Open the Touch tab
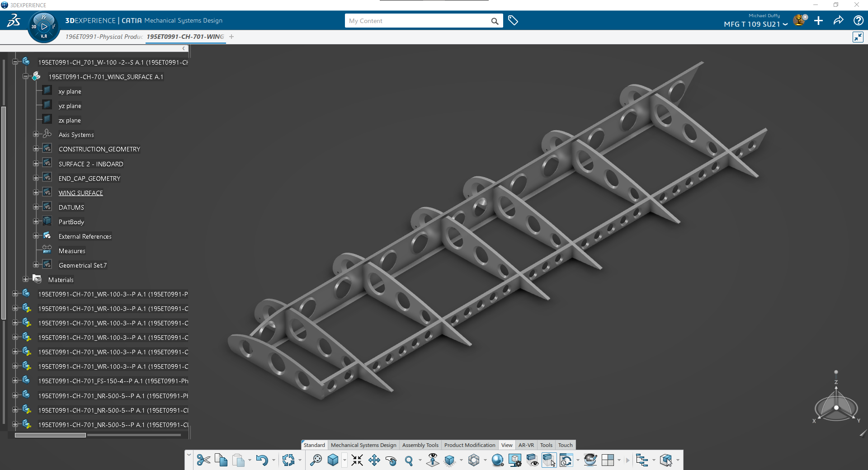 565,445
